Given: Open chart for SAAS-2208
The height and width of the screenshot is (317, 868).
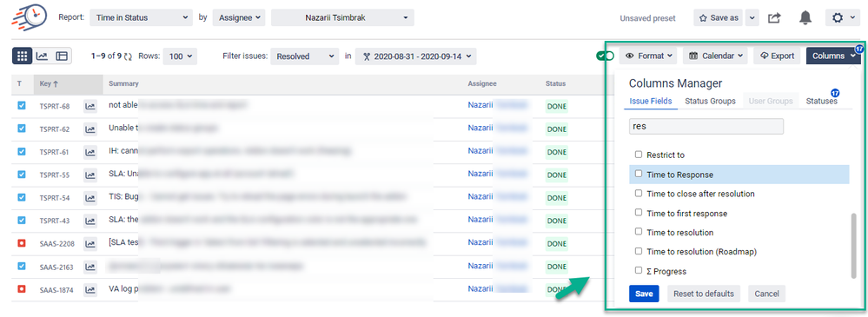Looking at the screenshot, I should tap(89, 243).
